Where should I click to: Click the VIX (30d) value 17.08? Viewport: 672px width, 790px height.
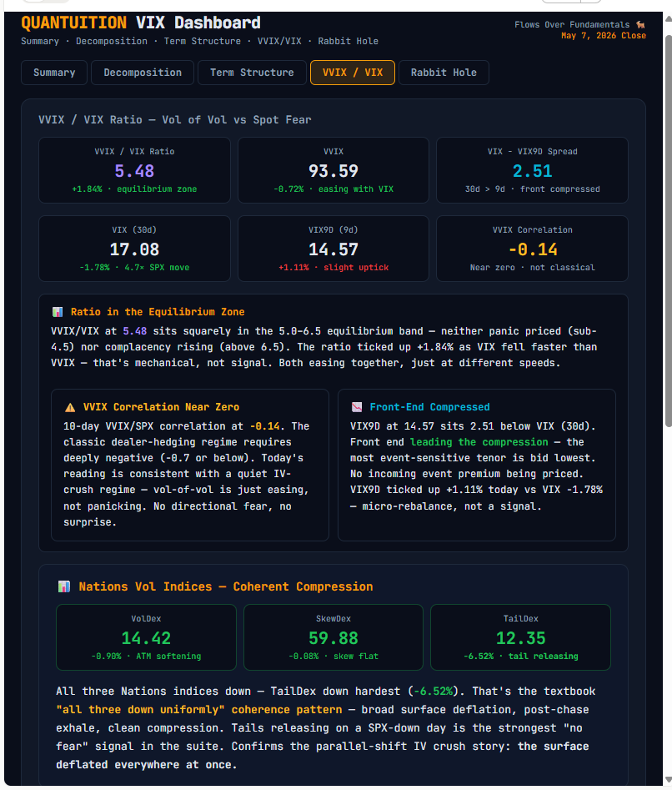click(x=134, y=249)
